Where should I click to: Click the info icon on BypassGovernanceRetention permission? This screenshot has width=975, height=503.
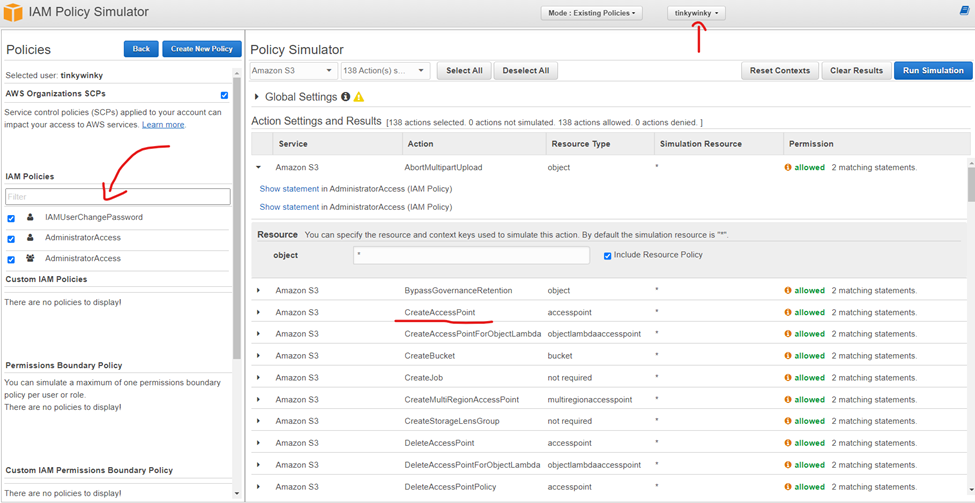pyautogui.click(x=788, y=290)
